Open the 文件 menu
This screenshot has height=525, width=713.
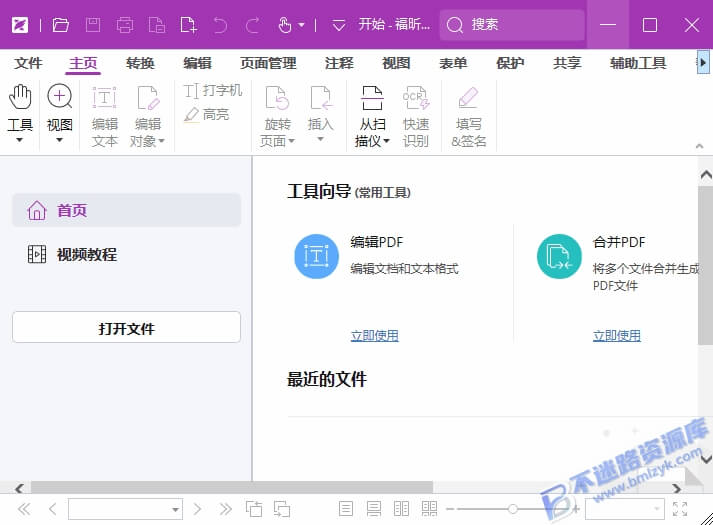pyautogui.click(x=28, y=63)
